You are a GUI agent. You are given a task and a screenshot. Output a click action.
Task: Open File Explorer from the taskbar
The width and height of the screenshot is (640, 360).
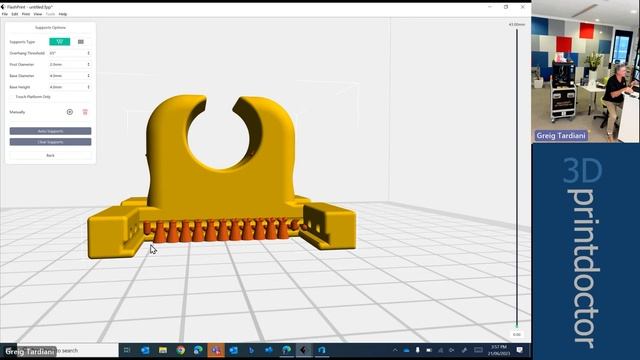click(163, 350)
